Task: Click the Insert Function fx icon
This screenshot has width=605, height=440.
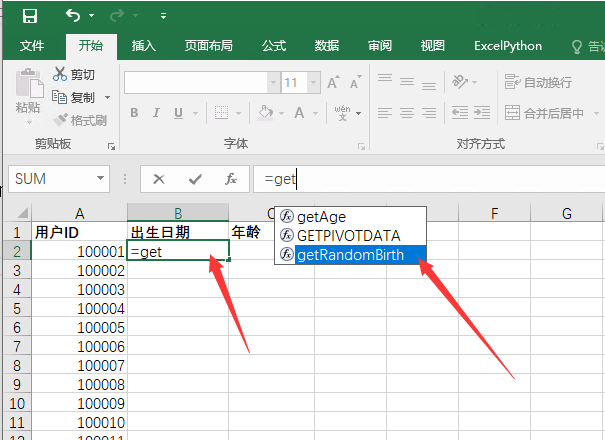Action: pyautogui.click(x=231, y=179)
